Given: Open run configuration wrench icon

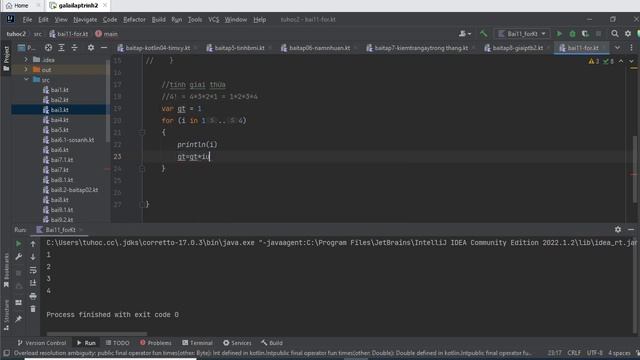Looking at the screenshot, I should coord(18,257).
